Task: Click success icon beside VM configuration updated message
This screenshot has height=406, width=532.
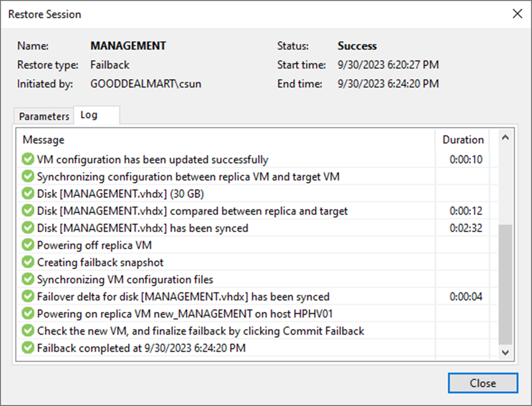Action: 28,160
